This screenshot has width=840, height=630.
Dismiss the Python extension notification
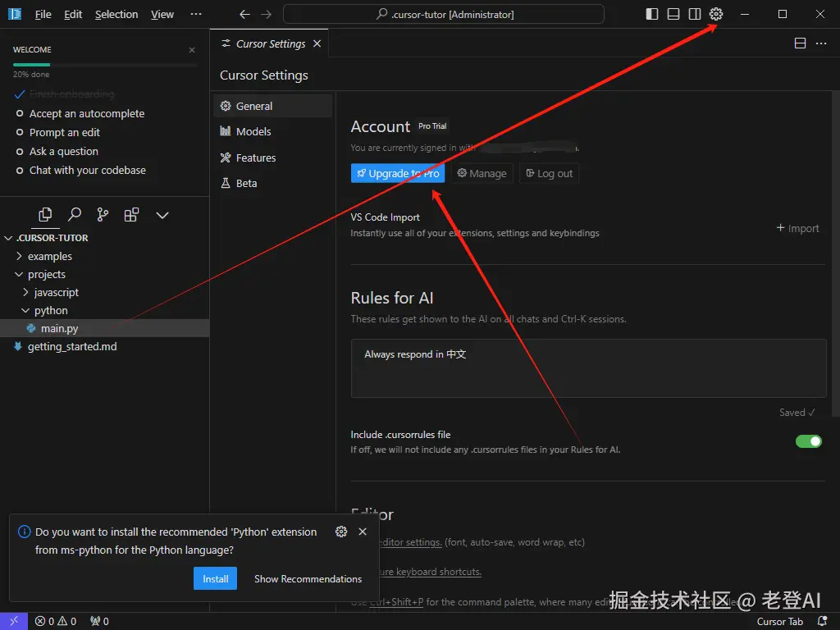click(x=363, y=532)
